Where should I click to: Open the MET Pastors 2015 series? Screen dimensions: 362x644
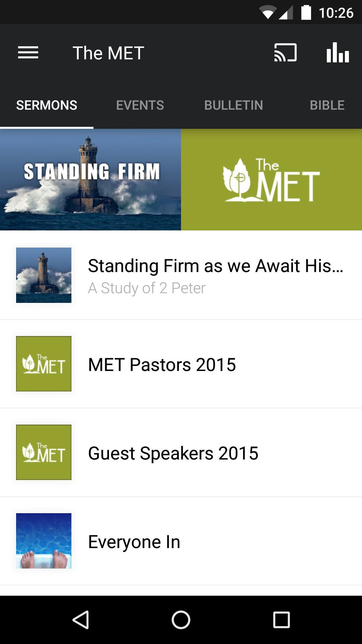tap(162, 365)
